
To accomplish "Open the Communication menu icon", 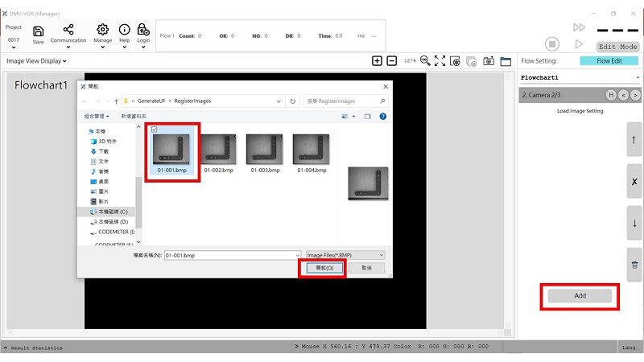I will tap(68, 30).
